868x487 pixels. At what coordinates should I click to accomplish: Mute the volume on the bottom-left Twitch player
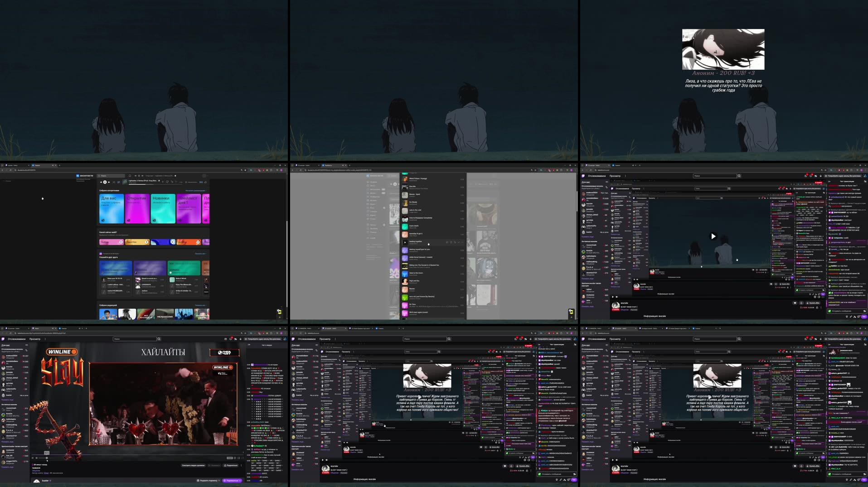36,458
